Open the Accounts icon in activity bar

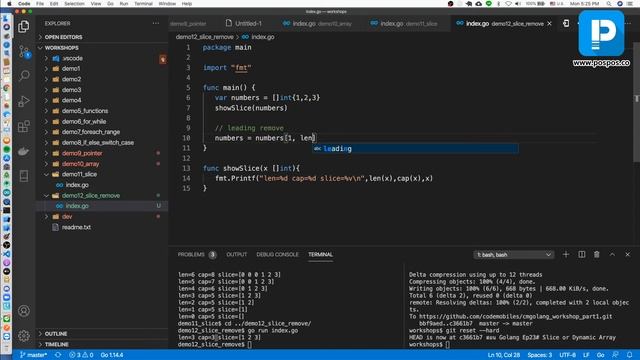24,311
